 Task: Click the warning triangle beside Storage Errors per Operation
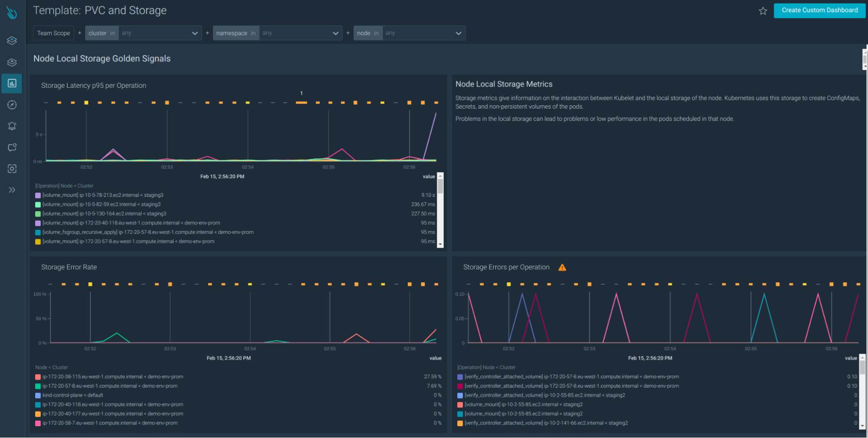563,267
